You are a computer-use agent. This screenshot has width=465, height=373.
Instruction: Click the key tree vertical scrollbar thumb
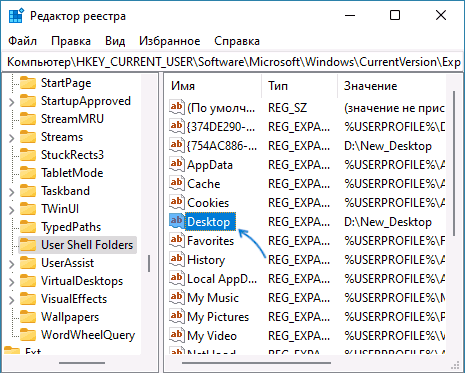[148, 263]
